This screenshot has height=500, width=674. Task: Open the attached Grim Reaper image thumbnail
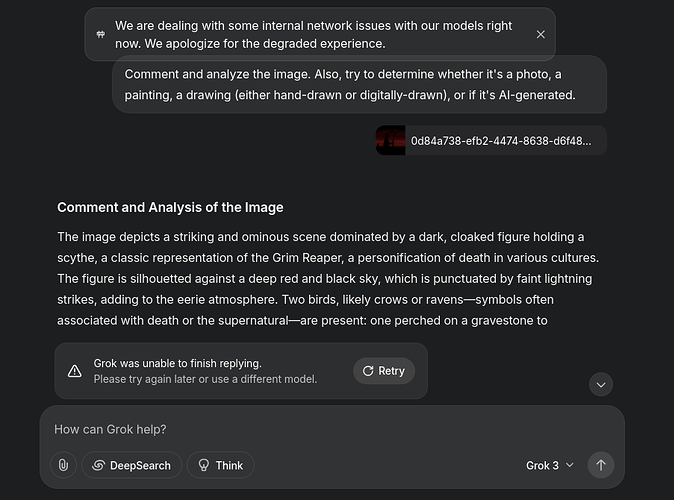pyautogui.click(x=391, y=140)
